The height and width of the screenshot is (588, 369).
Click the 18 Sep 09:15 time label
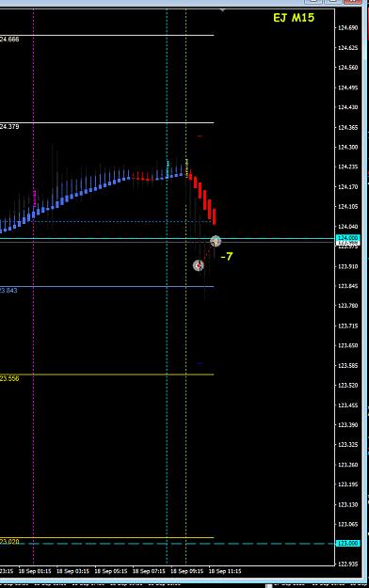(187, 571)
